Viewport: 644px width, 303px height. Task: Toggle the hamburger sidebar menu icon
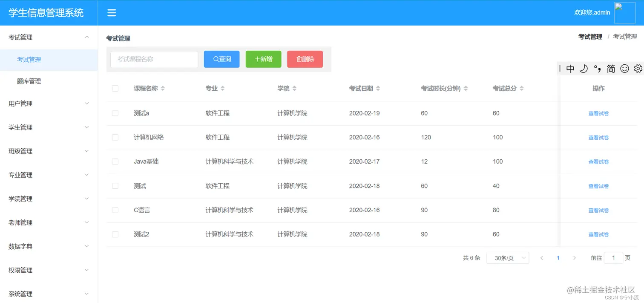pos(112,13)
